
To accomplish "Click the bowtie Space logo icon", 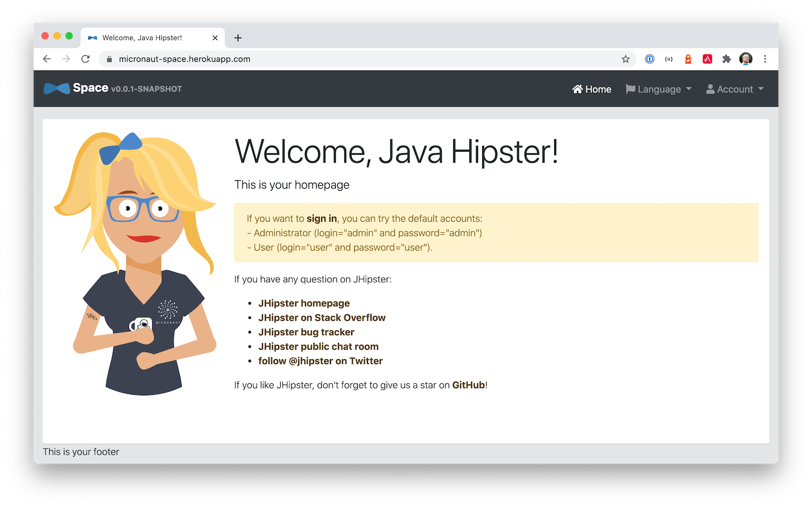I will (56, 89).
